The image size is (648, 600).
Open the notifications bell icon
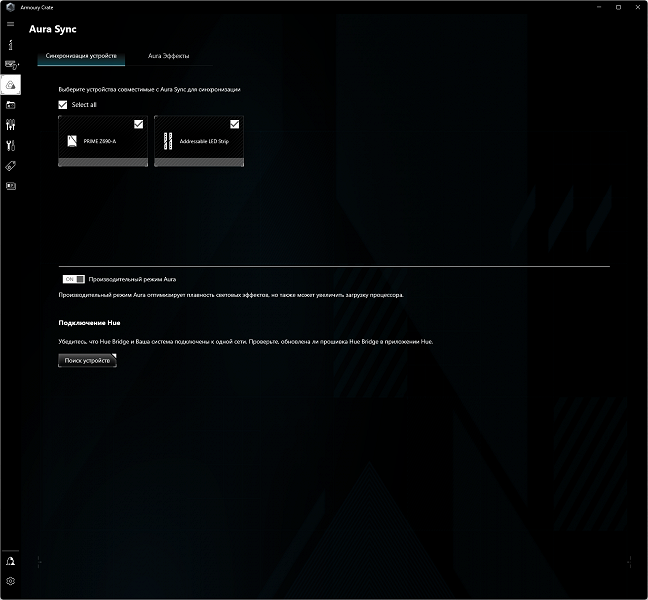point(11,561)
